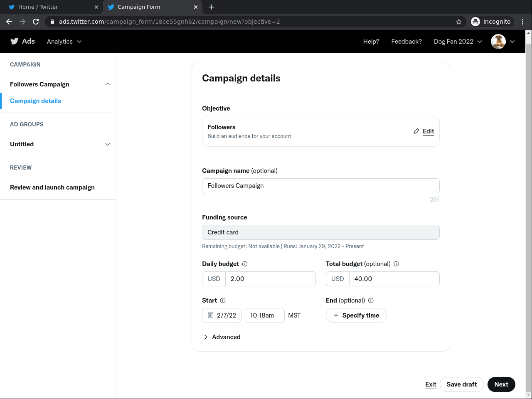Collapse the Followers Campaign section
This screenshot has width=532, height=399.
tap(108, 84)
